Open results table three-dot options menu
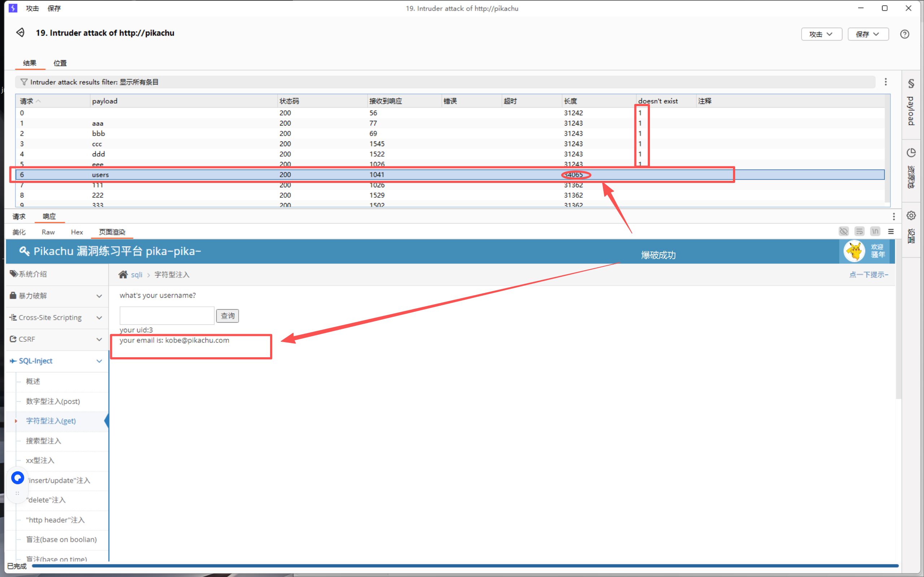924x577 pixels. (x=885, y=82)
